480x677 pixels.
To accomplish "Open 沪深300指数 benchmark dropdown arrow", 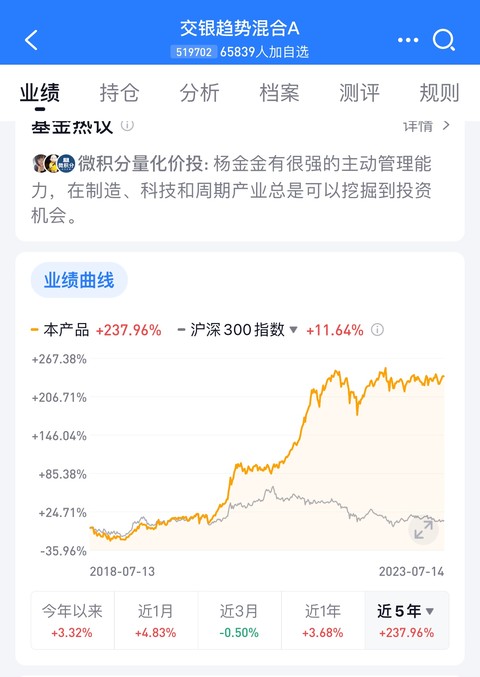I will (x=294, y=330).
